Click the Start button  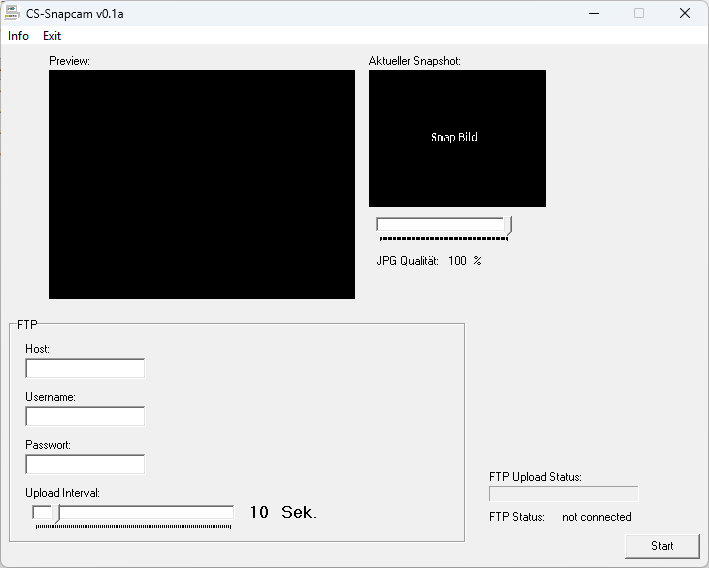click(662, 546)
